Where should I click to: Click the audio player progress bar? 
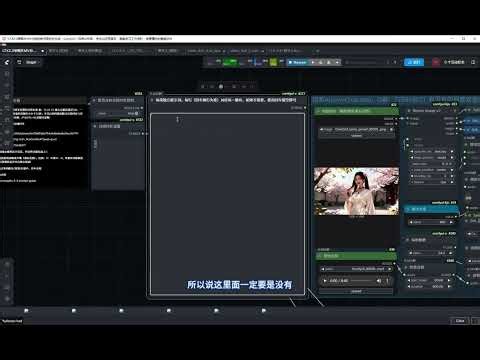click(x=363, y=281)
